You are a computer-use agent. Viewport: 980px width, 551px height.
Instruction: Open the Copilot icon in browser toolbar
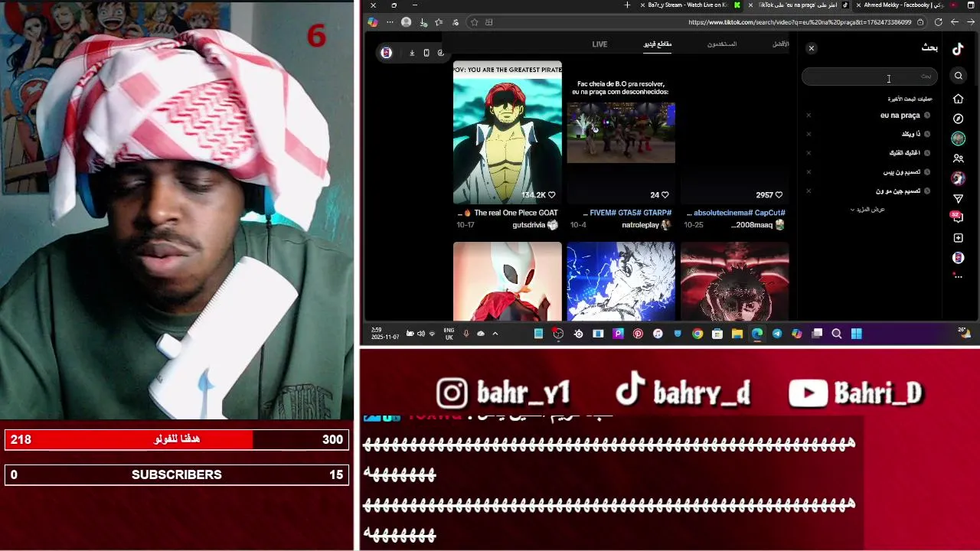click(x=373, y=22)
